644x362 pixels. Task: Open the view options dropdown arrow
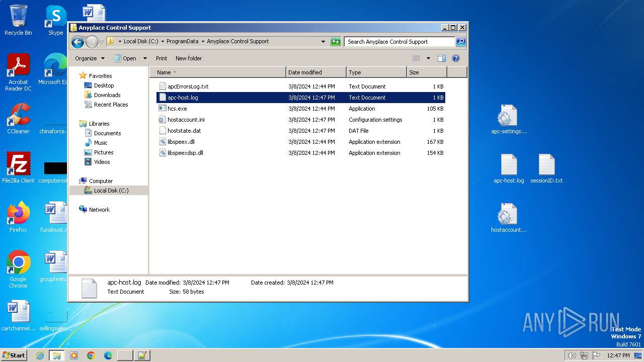(x=428, y=58)
